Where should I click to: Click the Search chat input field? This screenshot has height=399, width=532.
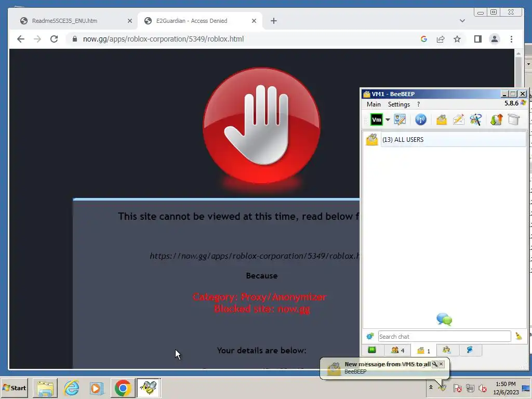click(444, 336)
